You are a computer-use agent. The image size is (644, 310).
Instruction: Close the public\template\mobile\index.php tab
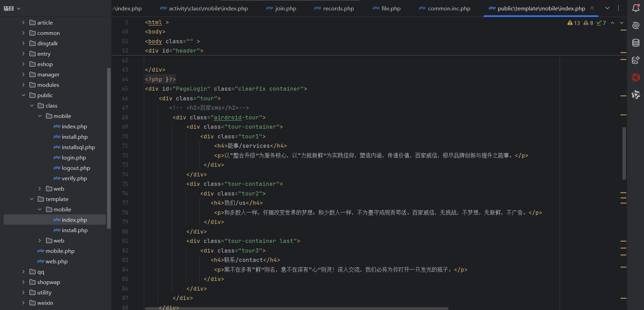(x=592, y=8)
